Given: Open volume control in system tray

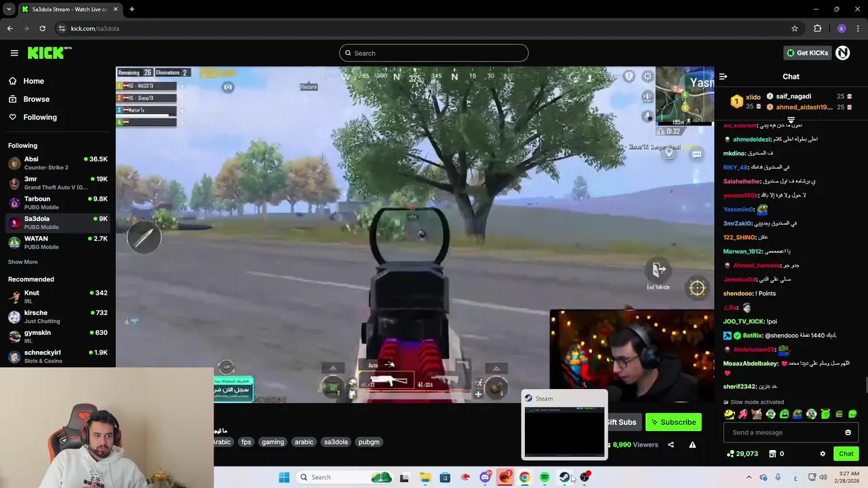Looking at the screenshot, I should pos(823,477).
